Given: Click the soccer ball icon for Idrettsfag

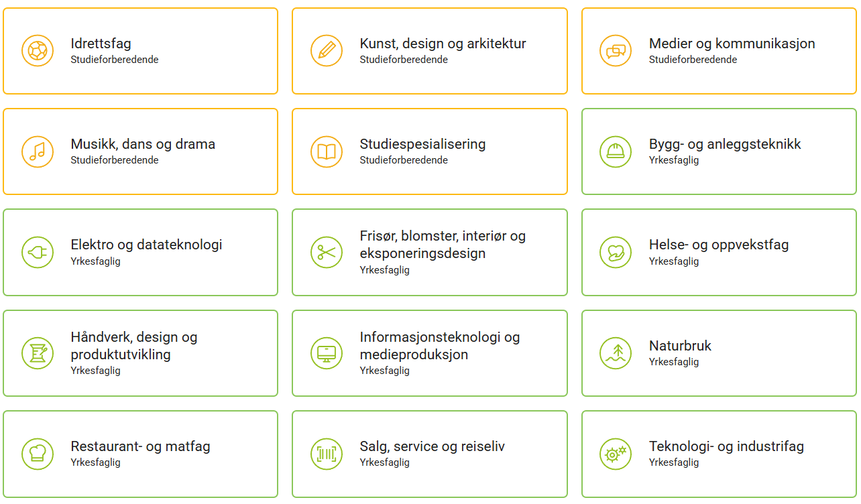Looking at the screenshot, I should click(38, 51).
